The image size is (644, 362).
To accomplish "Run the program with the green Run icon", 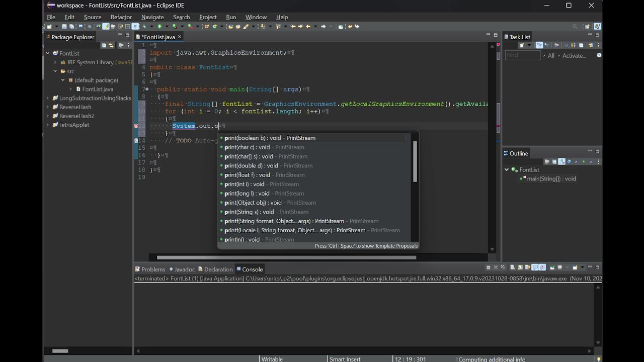I will click(x=159, y=26).
